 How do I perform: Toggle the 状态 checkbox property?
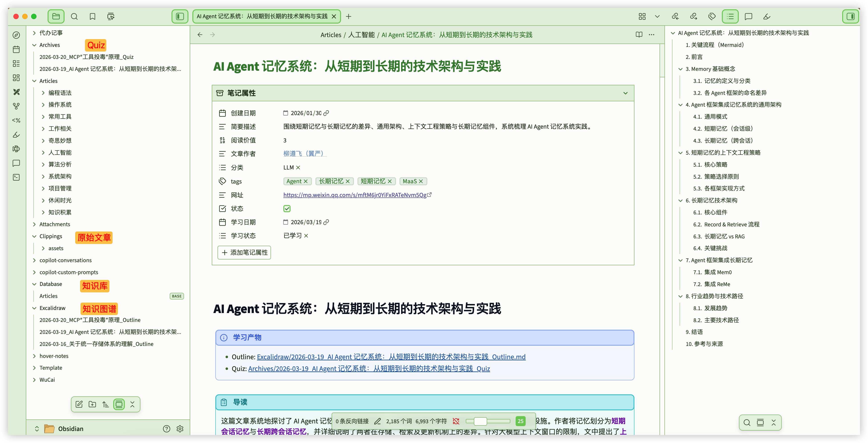coord(287,209)
